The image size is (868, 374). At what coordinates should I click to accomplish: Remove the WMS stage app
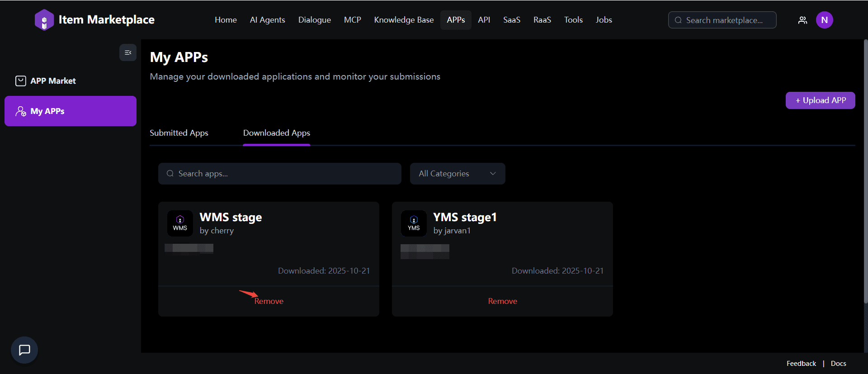pyautogui.click(x=269, y=301)
